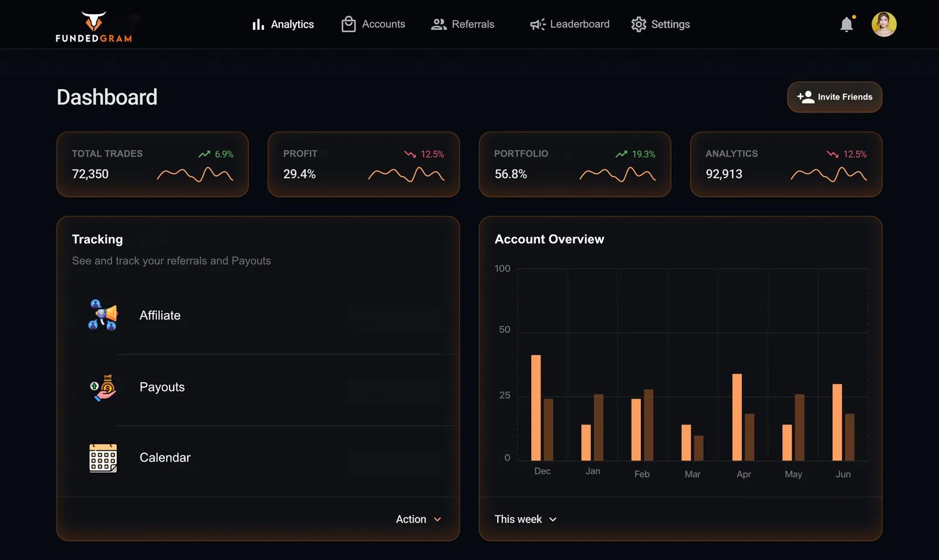The height and width of the screenshot is (560, 939).
Task: Open notifications via the bell icon
Action: (x=846, y=25)
